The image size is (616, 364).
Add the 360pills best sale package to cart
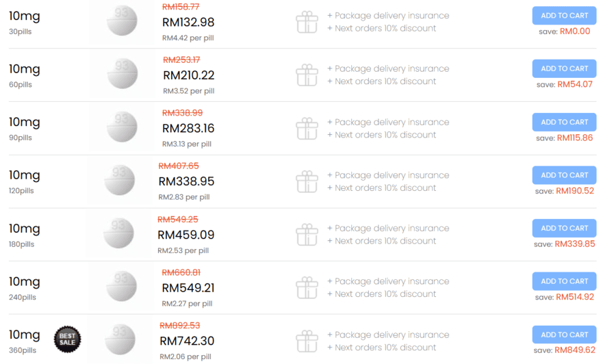[564, 335]
